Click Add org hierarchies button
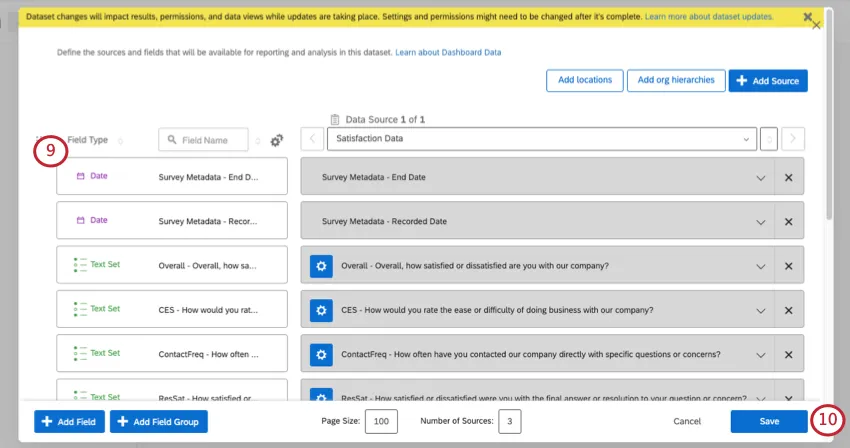The image size is (850, 448). coord(675,80)
